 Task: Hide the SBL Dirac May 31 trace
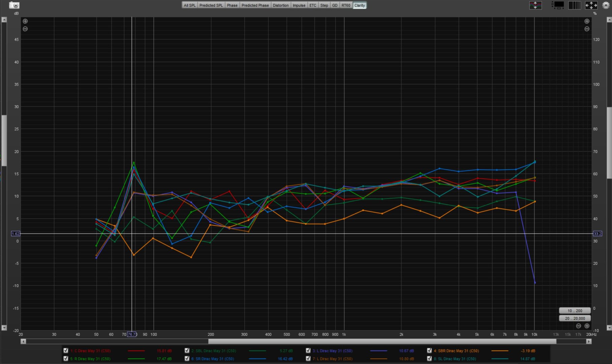coord(187,351)
